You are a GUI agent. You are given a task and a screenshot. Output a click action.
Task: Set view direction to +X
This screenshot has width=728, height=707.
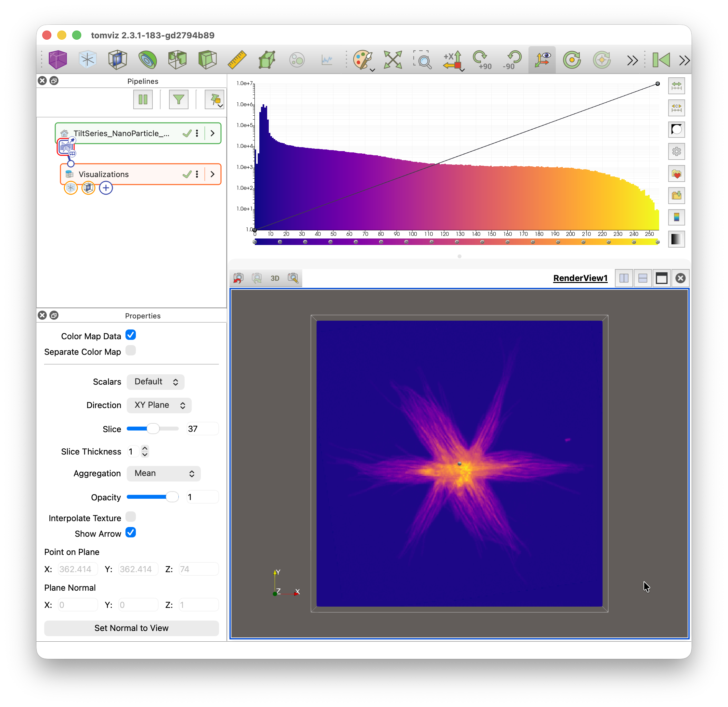pyautogui.click(x=453, y=60)
